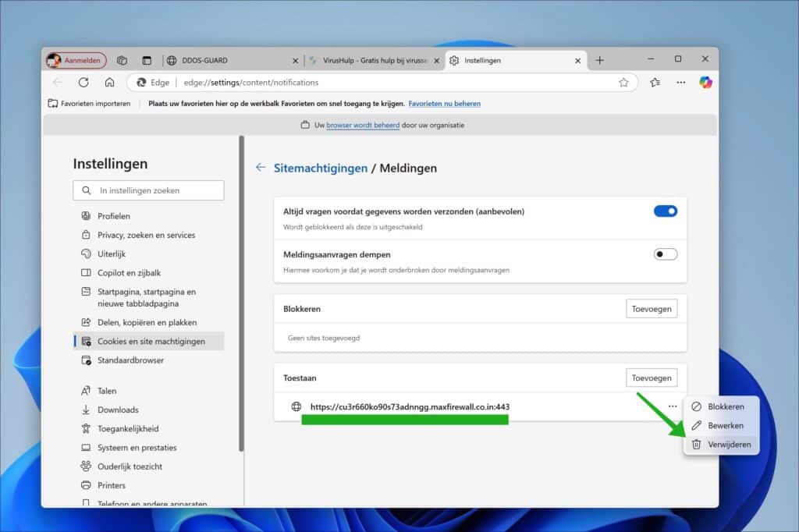The image size is (799, 532).
Task: Click the settings sidebar scrollbar
Action: (x=242, y=293)
